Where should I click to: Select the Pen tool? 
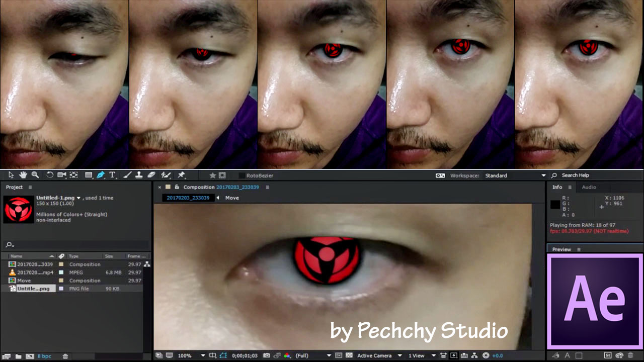(101, 175)
